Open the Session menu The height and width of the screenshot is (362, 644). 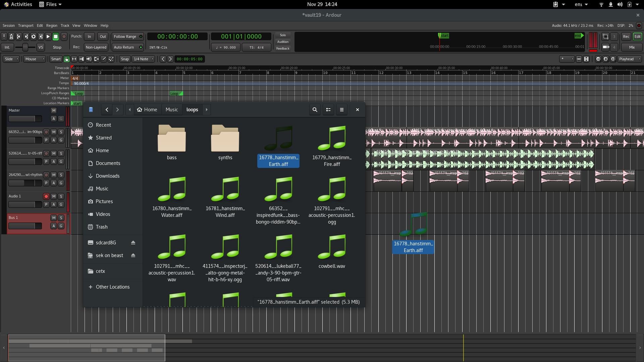(8, 25)
